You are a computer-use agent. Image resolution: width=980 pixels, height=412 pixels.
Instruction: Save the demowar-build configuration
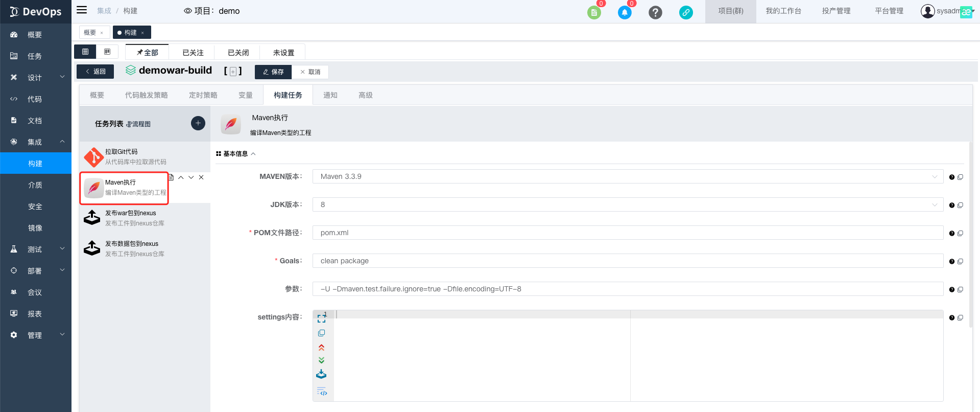273,72
